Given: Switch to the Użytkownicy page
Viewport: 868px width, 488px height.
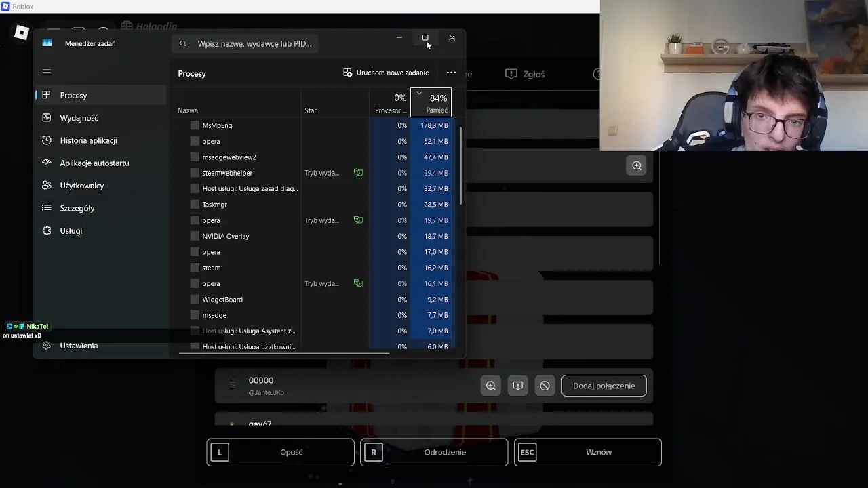Looking at the screenshot, I should pyautogui.click(x=100, y=186).
